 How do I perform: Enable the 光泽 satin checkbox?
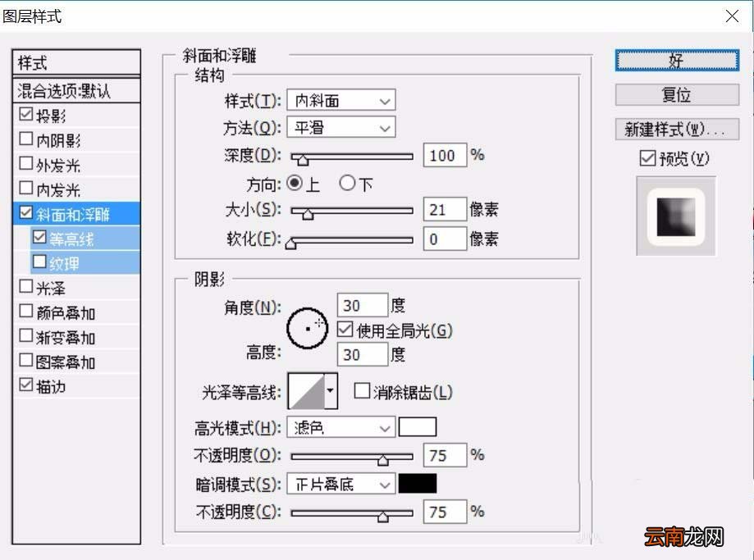pyautogui.click(x=25, y=286)
